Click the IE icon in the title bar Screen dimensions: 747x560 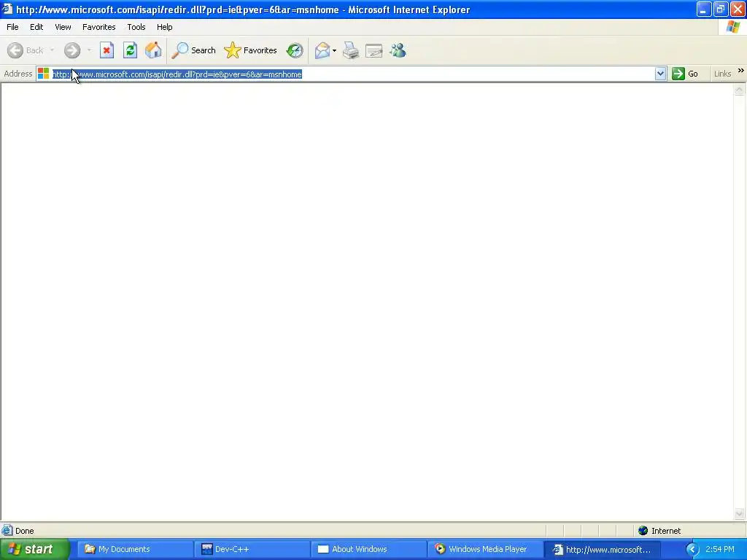coord(7,9)
